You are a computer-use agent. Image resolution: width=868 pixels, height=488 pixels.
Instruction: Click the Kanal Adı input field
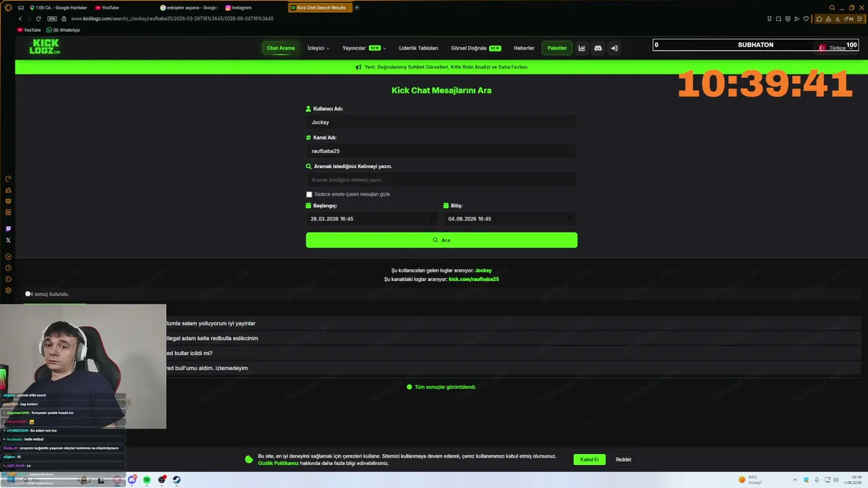[x=441, y=151]
